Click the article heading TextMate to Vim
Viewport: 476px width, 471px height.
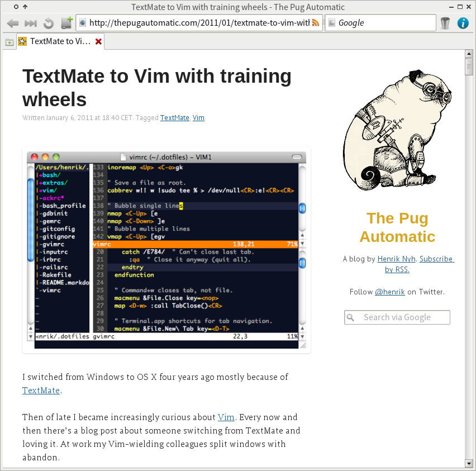(157, 88)
